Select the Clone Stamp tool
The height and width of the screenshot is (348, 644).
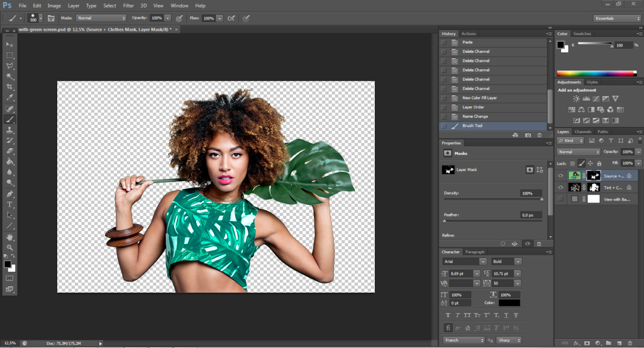click(9, 130)
